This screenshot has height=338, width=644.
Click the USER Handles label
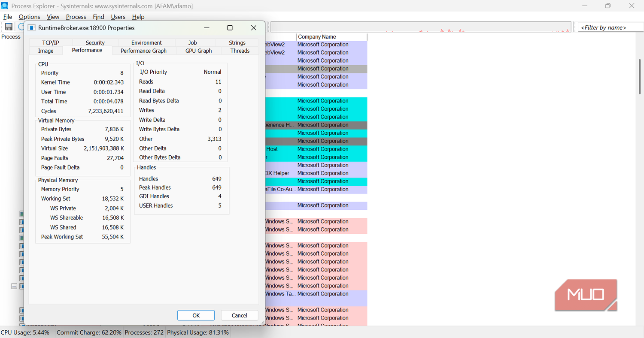(x=156, y=205)
